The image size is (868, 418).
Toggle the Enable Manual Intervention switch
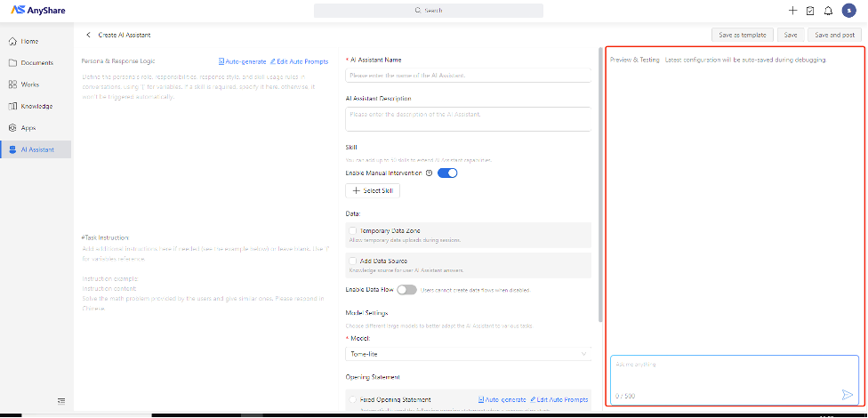447,173
